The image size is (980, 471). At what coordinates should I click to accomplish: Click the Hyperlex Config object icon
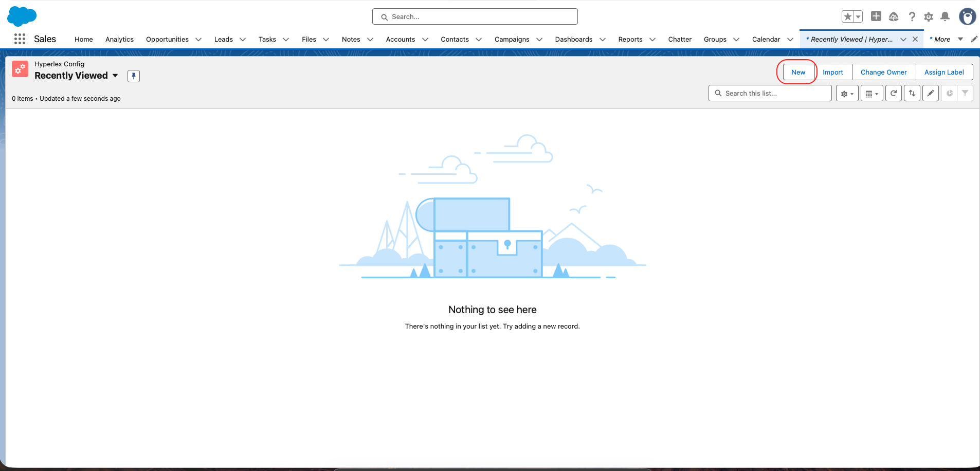click(x=20, y=69)
